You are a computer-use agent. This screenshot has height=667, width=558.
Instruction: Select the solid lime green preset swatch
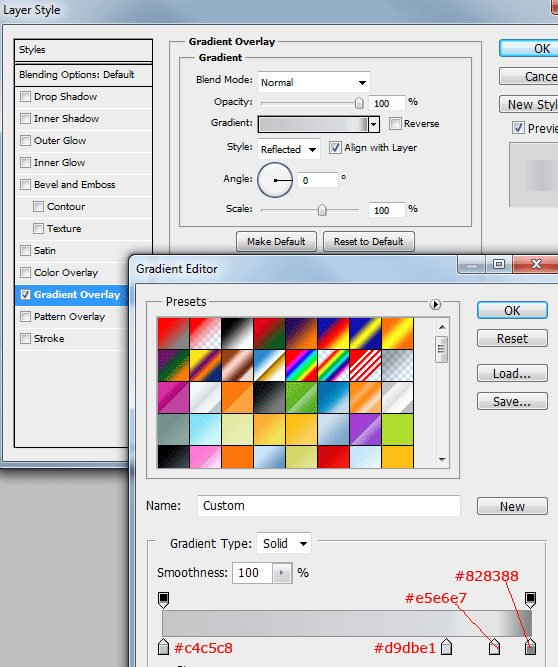[x=398, y=429]
